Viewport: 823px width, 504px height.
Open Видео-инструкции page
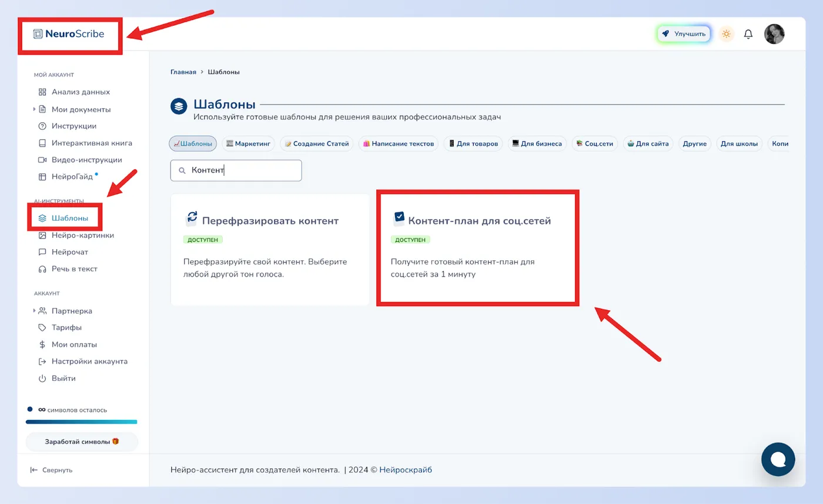click(x=80, y=160)
